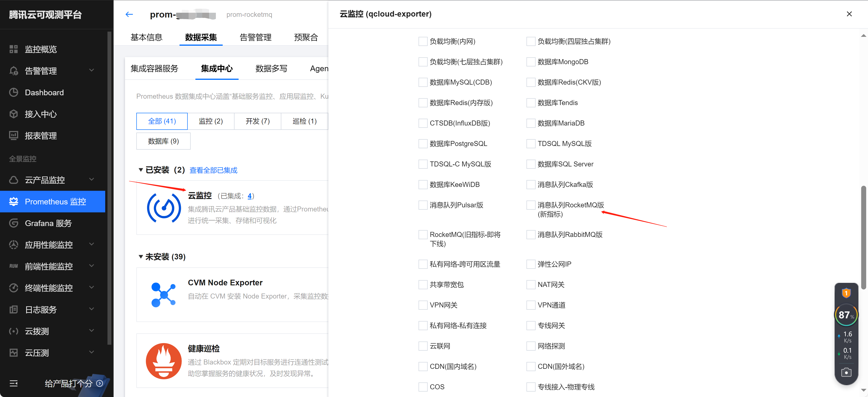868x397 pixels.
Task: Click the Dashboard clock icon in sidebar
Action: (x=13, y=92)
